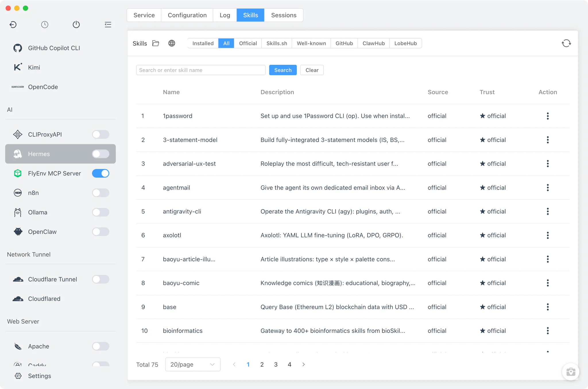
Task: Go to next page with right chevron
Action: pos(303,365)
